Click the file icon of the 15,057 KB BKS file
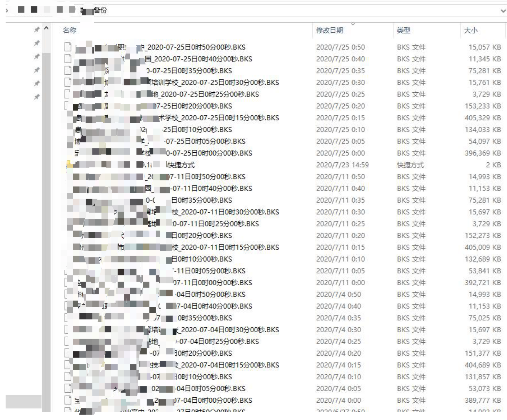507x420 pixels. click(68, 47)
